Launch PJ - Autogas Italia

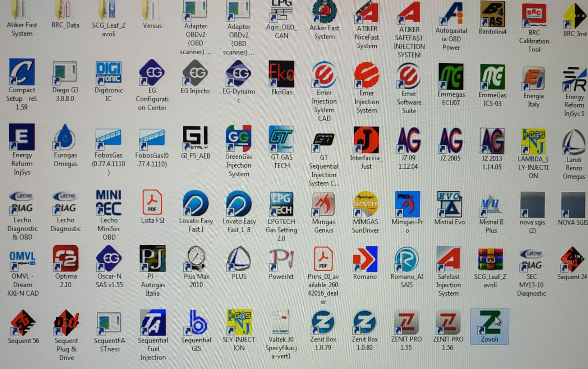[153, 271]
